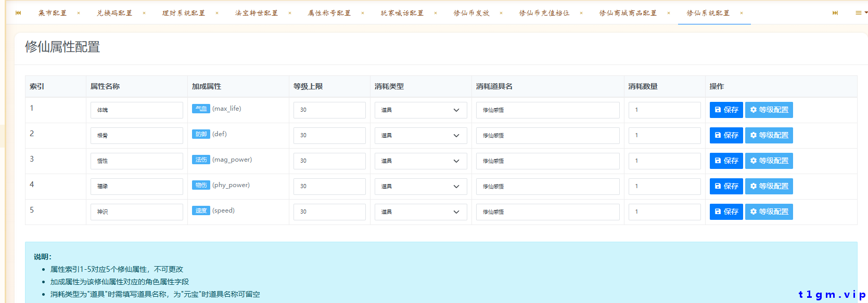Screen dimensions: 868x303
Task: Edit 消耗道具名 field in row 2
Action: click(x=548, y=136)
